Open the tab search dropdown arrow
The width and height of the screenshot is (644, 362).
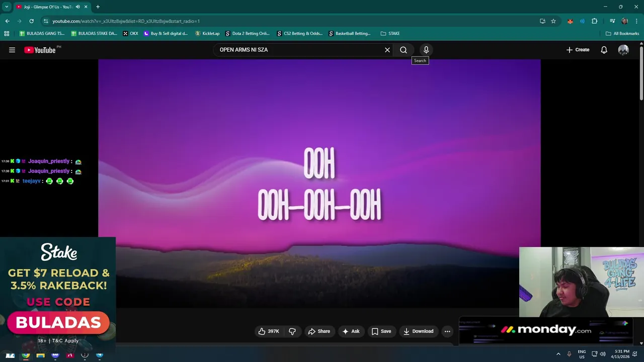7,7
